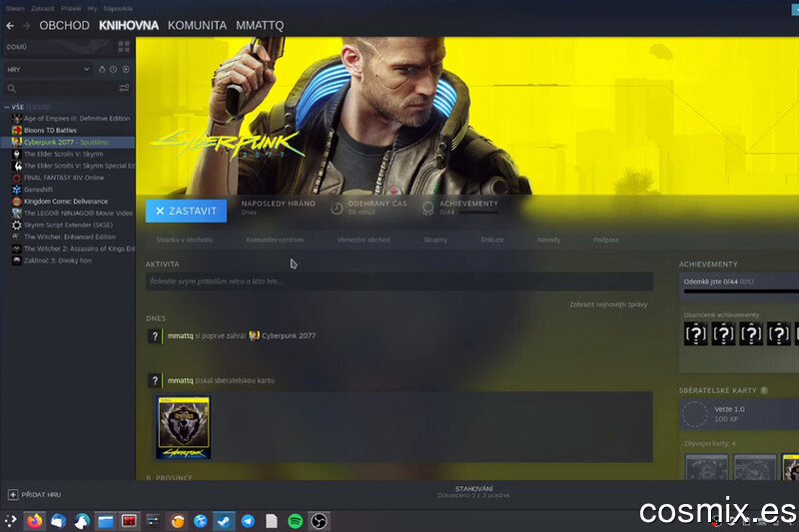The image size is (799, 532).
Task: Open the OBCHOD store tab
Action: click(64, 26)
